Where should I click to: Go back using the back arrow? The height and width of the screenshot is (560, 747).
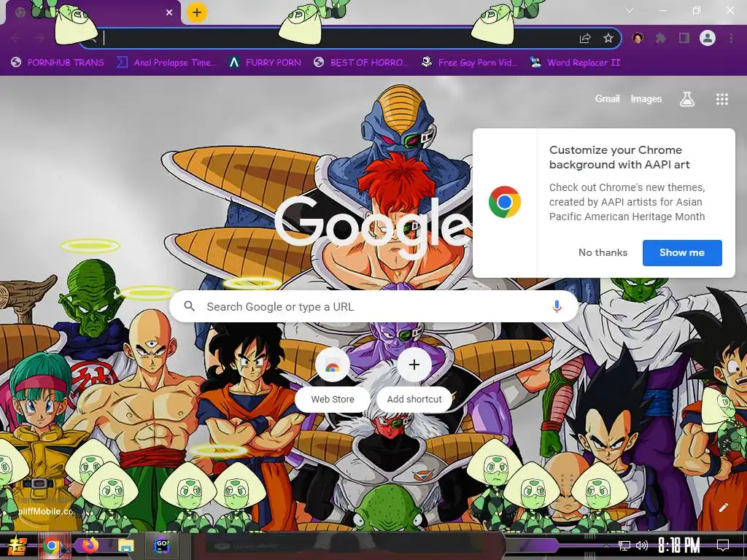click(16, 38)
